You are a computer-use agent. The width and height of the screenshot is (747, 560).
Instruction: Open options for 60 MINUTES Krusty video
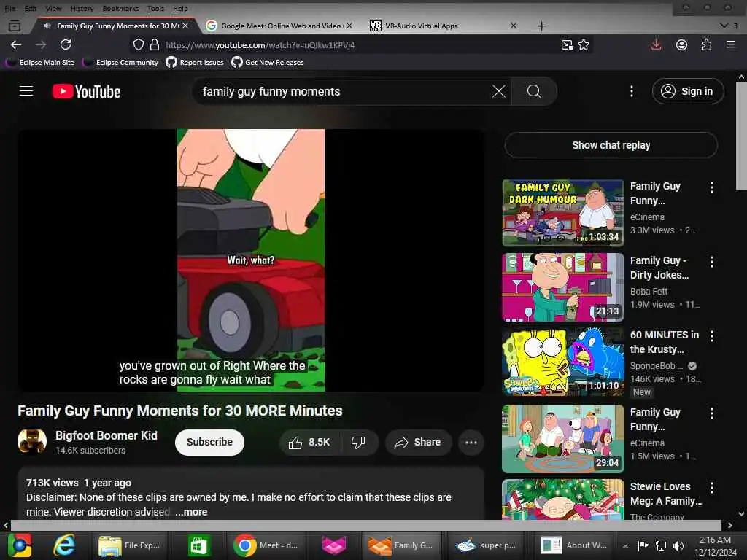click(x=712, y=335)
